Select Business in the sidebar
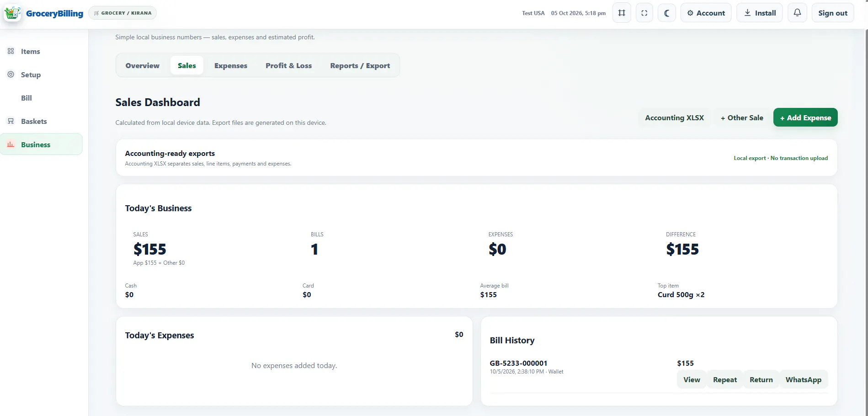 41,144
